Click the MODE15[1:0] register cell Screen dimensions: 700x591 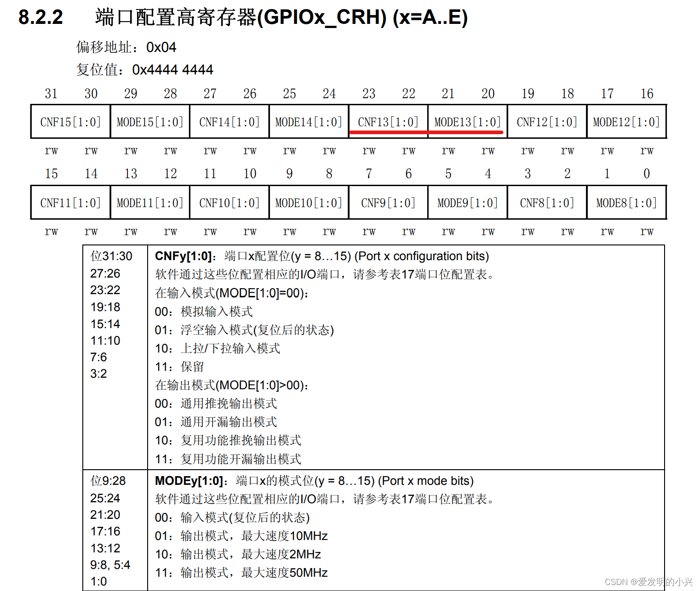(x=150, y=122)
